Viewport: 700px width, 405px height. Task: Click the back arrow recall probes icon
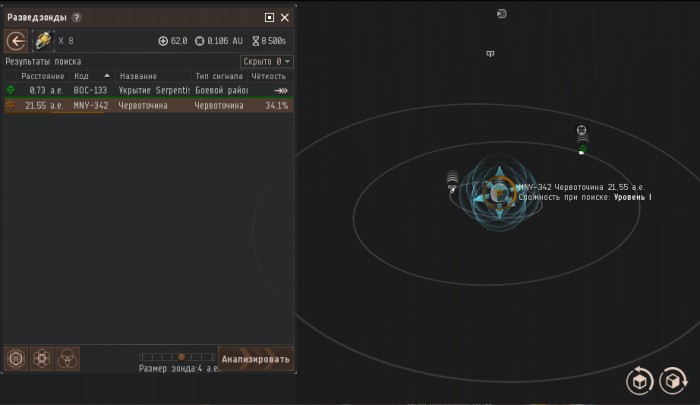(16, 41)
